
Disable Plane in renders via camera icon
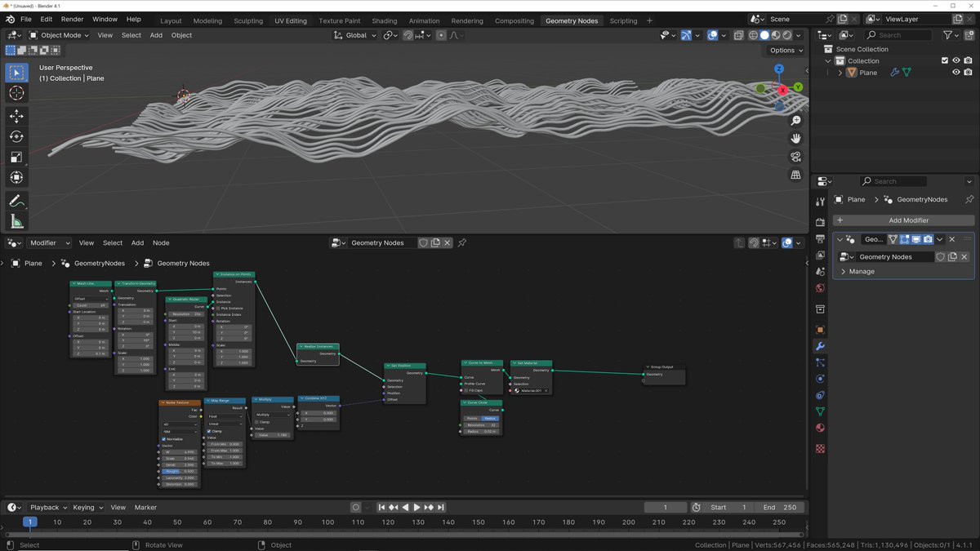968,72
